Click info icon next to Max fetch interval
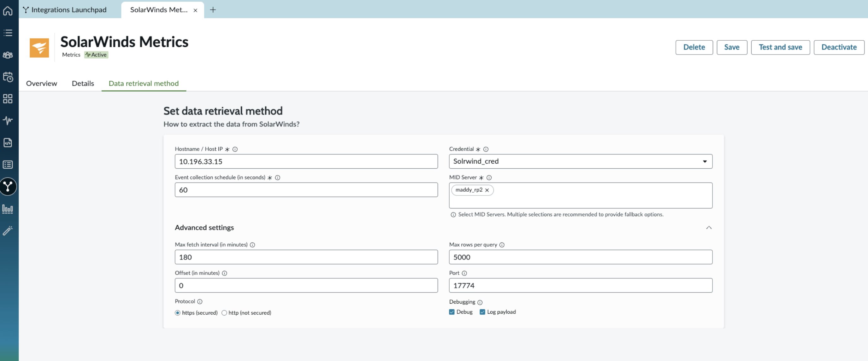This screenshot has height=361, width=868. pyautogui.click(x=252, y=245)
